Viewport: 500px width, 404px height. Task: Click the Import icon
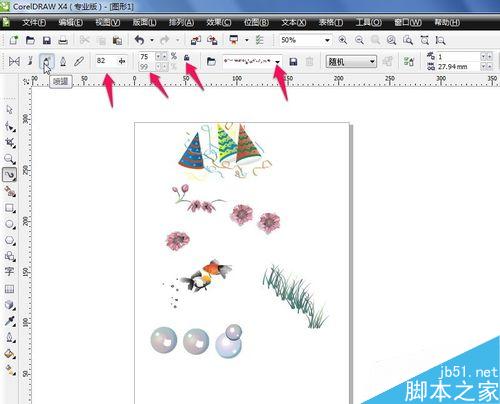(195, 40)
